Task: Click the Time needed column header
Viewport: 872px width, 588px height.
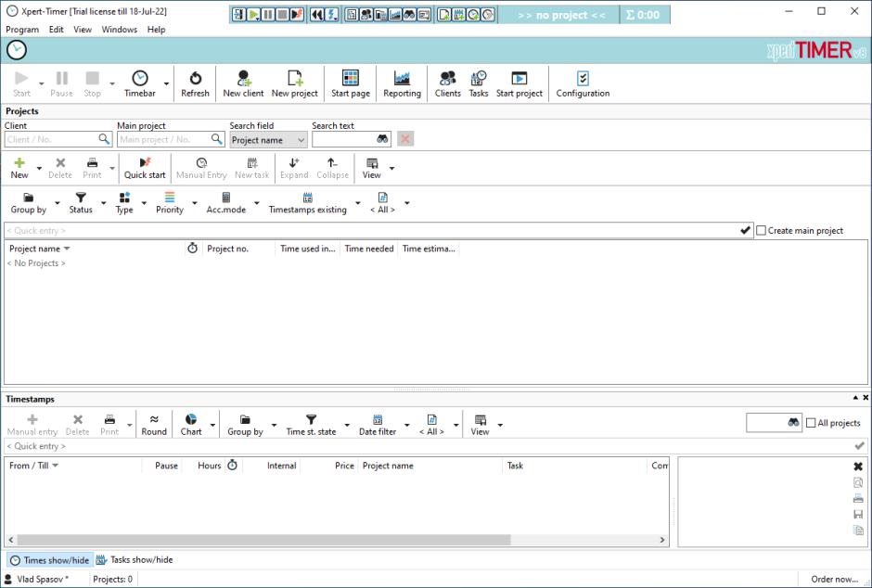Action: 368,249
